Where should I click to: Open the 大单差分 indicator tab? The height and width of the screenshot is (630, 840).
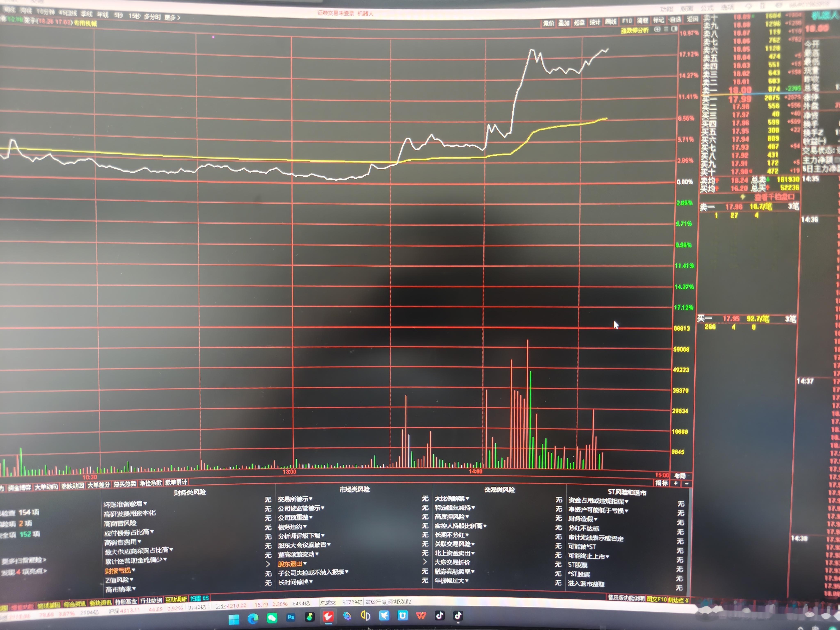[x=99, y=485]
